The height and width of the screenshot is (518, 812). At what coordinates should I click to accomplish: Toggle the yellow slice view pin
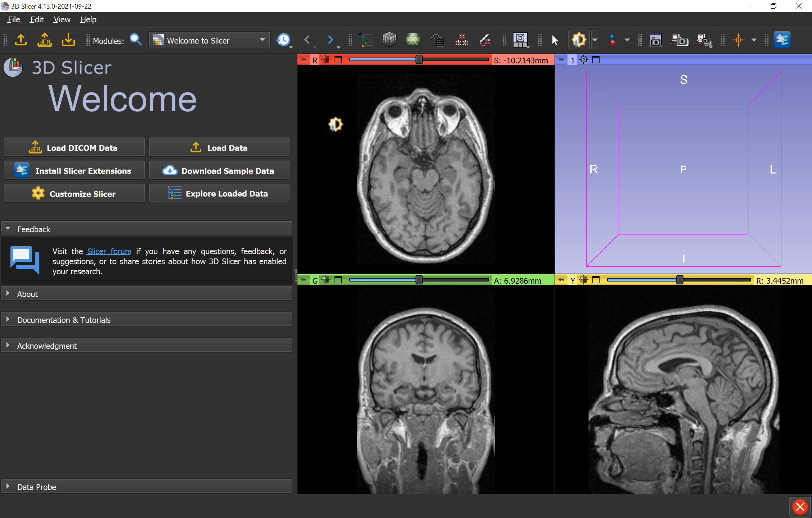[561, 280]
